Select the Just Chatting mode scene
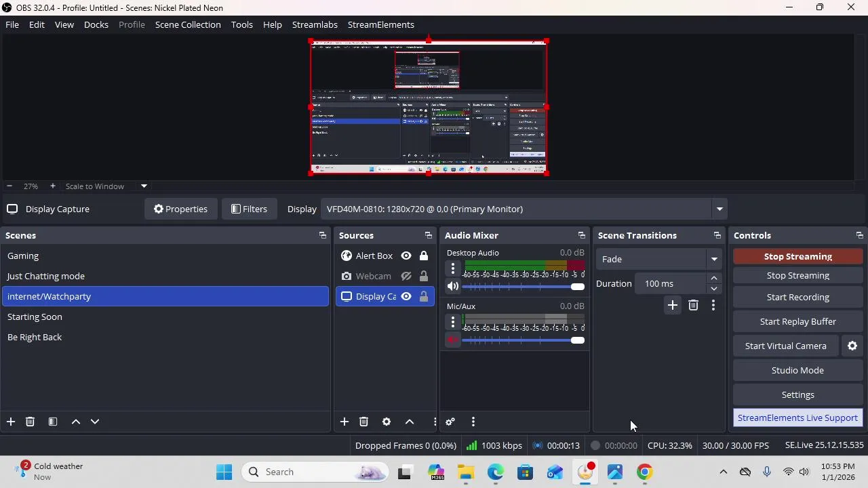 click(165, 276)
